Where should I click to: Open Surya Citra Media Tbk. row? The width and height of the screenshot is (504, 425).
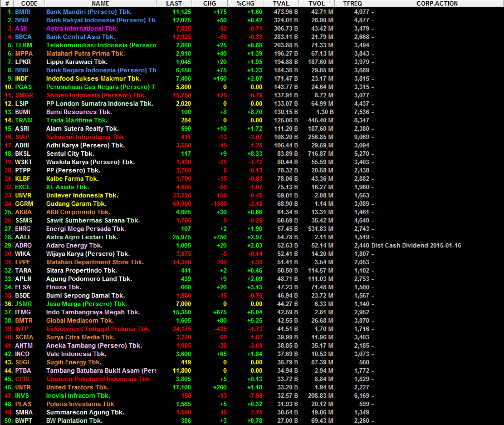252,337
